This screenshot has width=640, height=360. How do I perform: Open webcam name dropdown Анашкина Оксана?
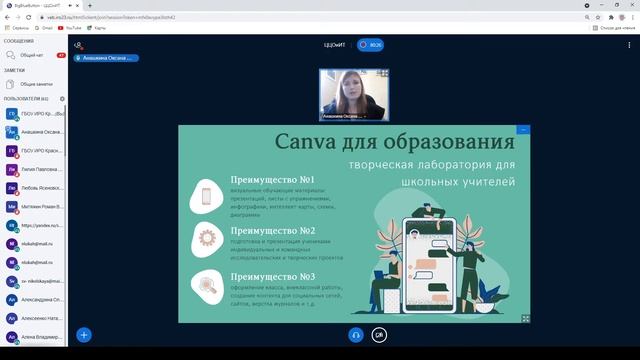[344, 116]
